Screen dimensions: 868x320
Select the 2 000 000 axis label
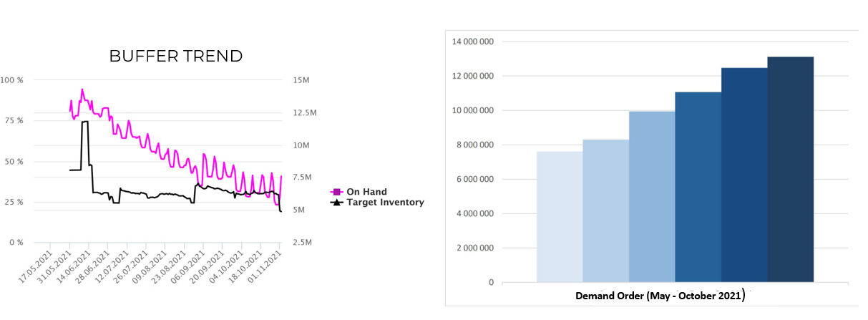pyautogui.click(x=475, y=248)
